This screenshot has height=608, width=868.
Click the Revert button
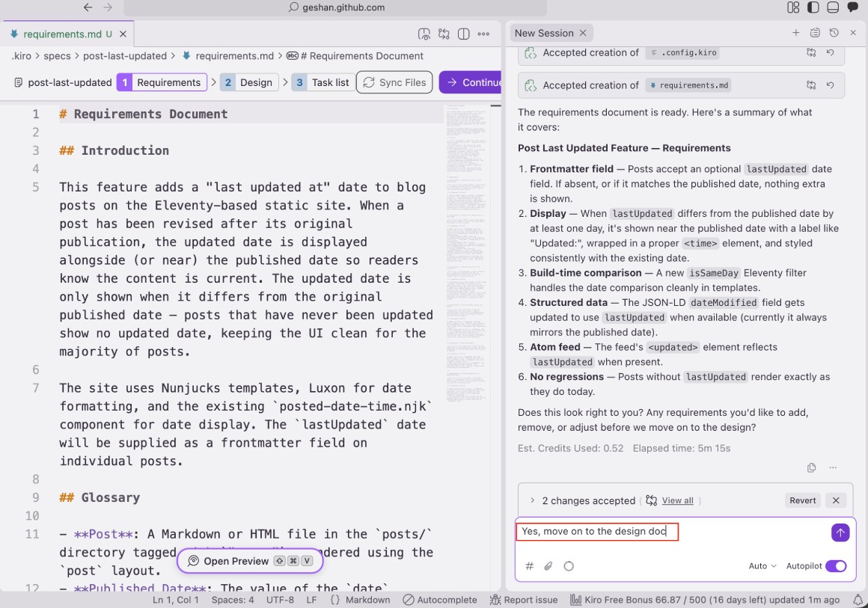pos(803,500)
